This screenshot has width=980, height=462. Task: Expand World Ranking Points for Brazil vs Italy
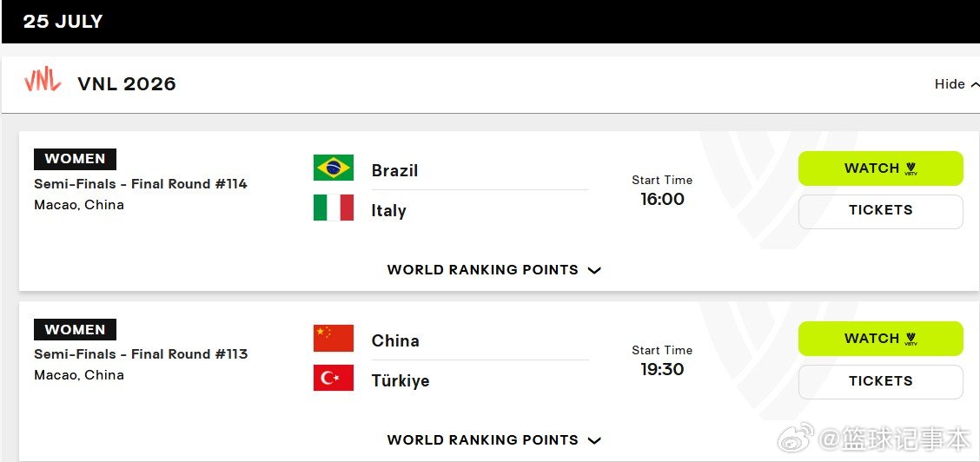click(493, 270)
